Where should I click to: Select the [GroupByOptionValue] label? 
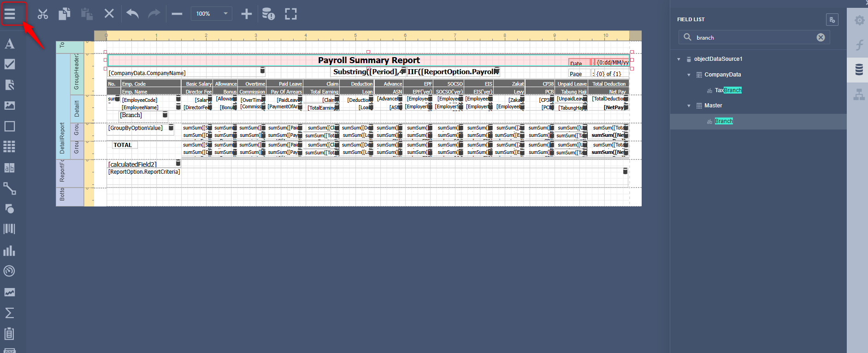click(140, 128)
